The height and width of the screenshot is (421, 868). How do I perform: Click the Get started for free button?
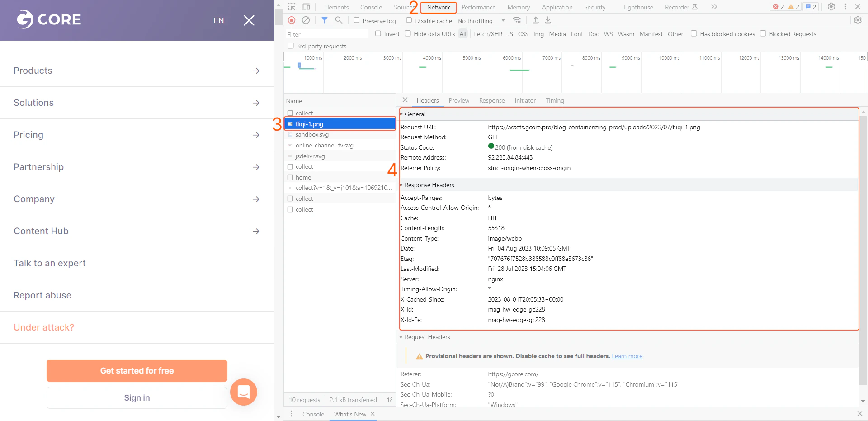137,370
